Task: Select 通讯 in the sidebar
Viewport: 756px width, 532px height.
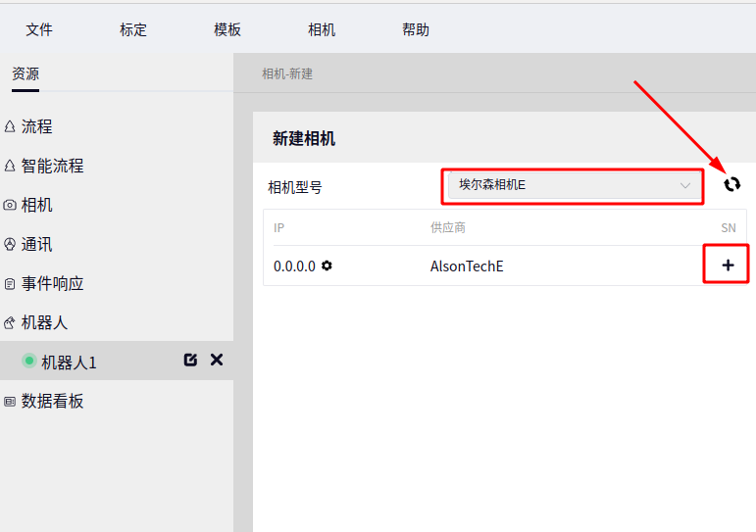Action: pos(36,244)
